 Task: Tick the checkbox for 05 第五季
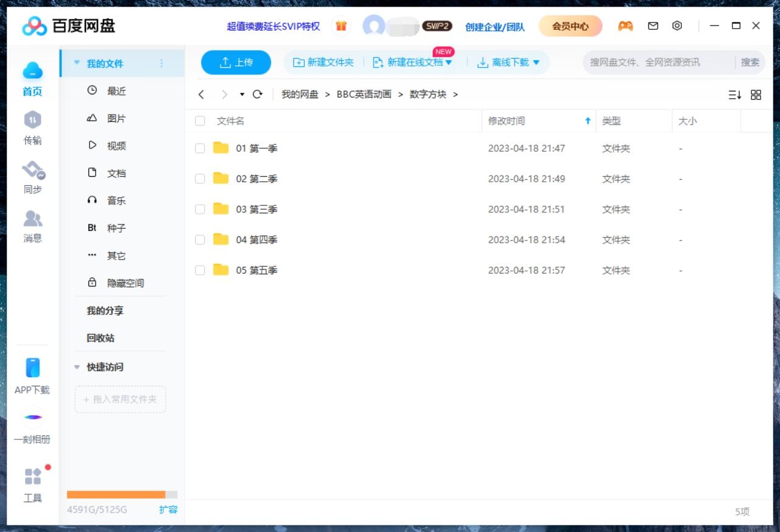click(200, 270)
